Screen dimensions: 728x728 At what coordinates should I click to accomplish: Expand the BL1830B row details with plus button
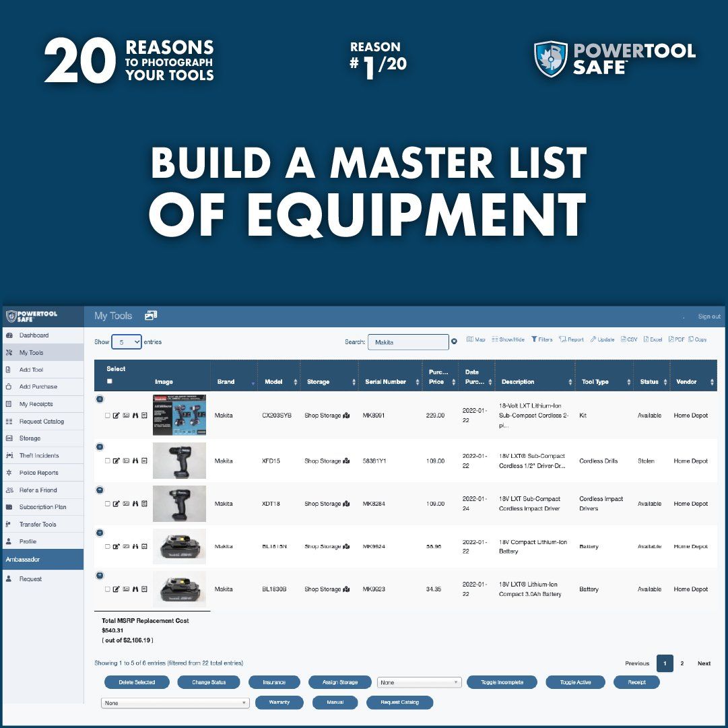coord(100,576)
